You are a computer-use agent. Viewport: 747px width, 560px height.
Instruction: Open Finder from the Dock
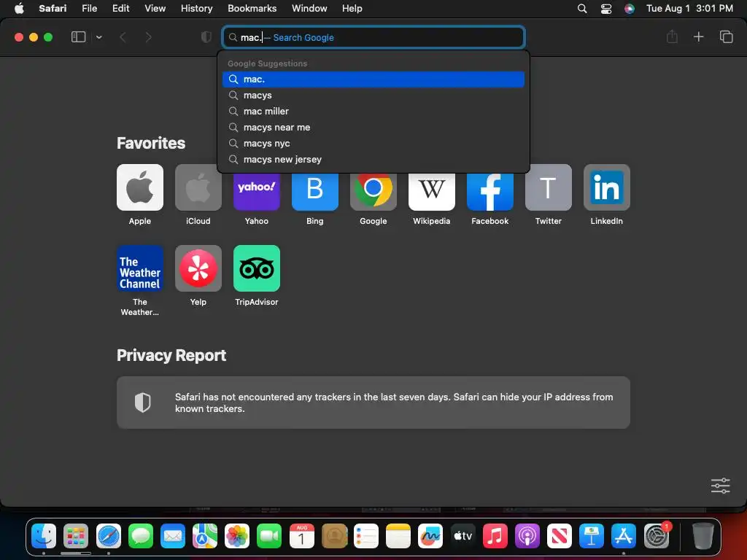click(x=44, y=536)
